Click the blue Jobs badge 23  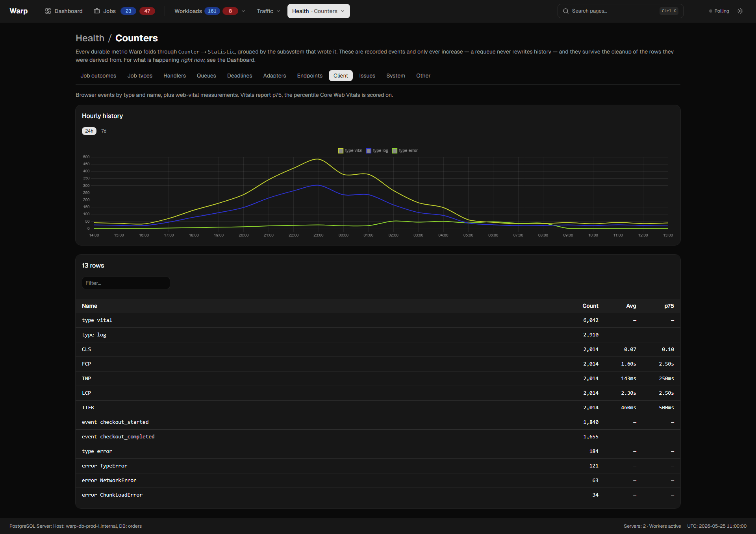coord(128,11)
